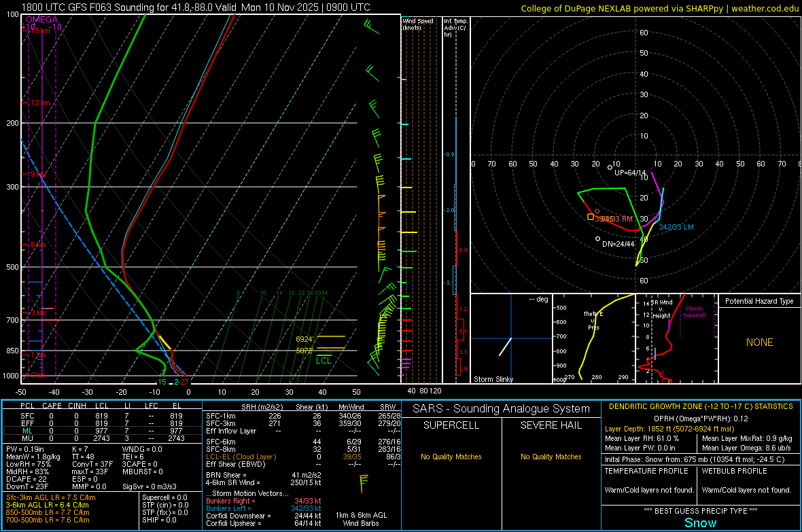Viewport: 802px width, 532px height.
Task: Click the cyan Snow precip type
Action: (700, 522)
